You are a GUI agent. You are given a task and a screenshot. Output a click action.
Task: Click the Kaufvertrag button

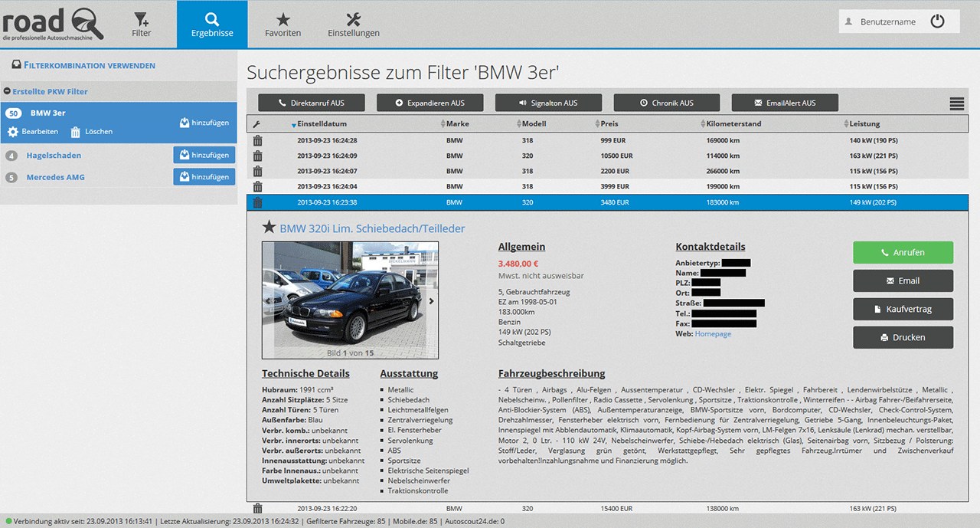click(903, 309)
